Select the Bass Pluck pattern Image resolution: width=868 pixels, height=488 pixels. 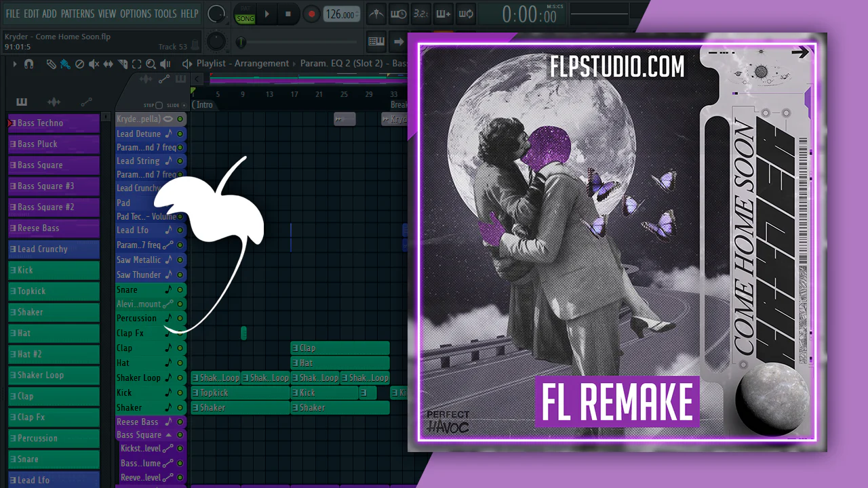pyautogui.click(x=54, y=144)
